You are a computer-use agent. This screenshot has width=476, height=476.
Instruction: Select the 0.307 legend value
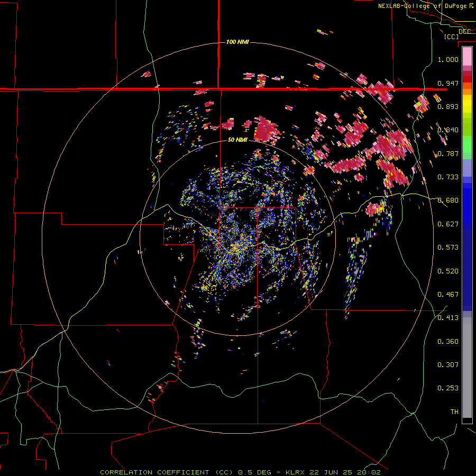point(448,364)
